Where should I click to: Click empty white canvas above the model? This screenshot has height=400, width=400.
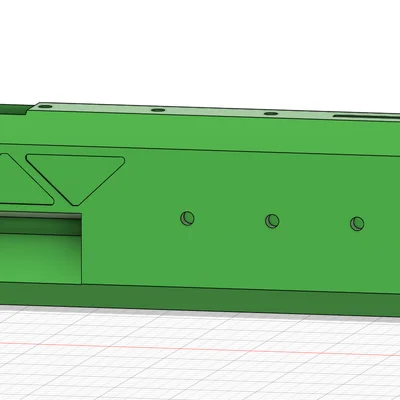point(200,50)
